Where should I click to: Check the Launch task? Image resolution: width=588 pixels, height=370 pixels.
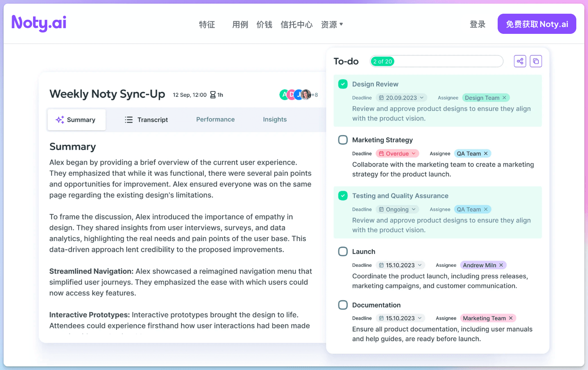[x=343, y=252]
